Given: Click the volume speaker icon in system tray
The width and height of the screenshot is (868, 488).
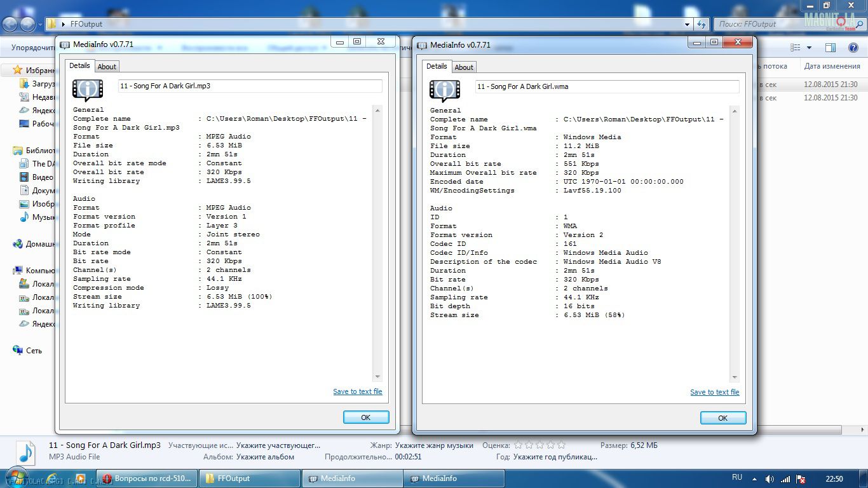Looking at the screenshot, I should coord(770,478).
